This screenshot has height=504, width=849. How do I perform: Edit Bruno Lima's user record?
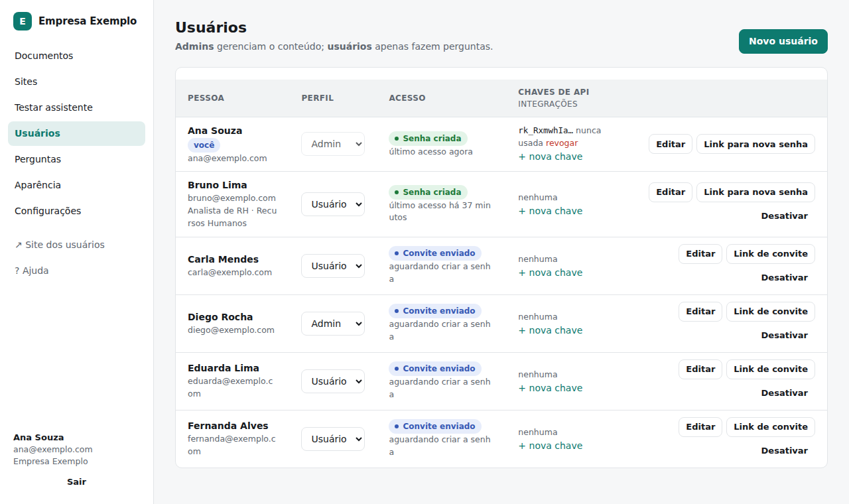pyautogui.click(x=671, y=192)
